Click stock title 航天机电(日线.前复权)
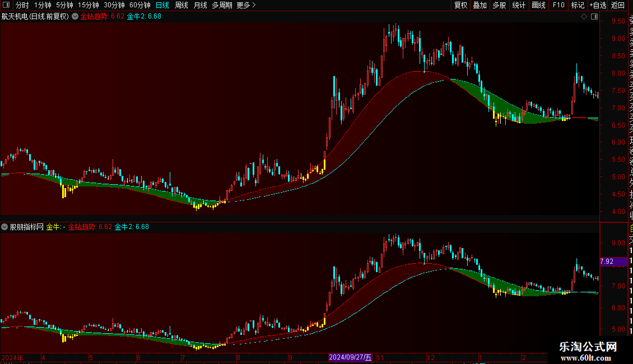This screenshot has height=364, width=633. [x=35, y=17]
